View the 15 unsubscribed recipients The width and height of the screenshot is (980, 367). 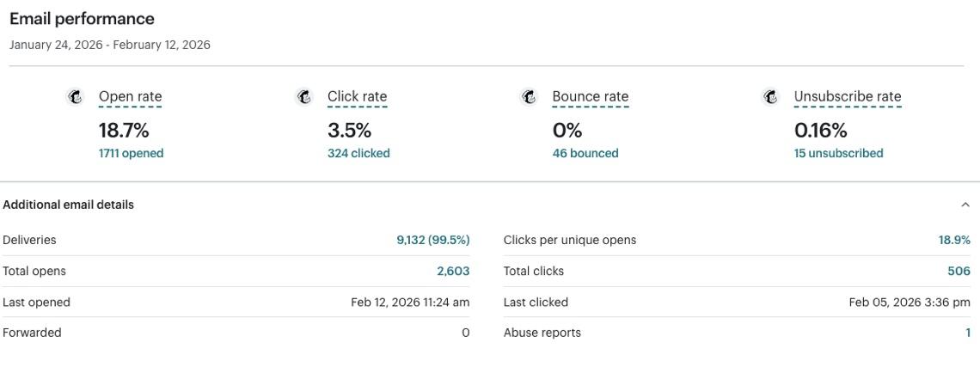838,154
